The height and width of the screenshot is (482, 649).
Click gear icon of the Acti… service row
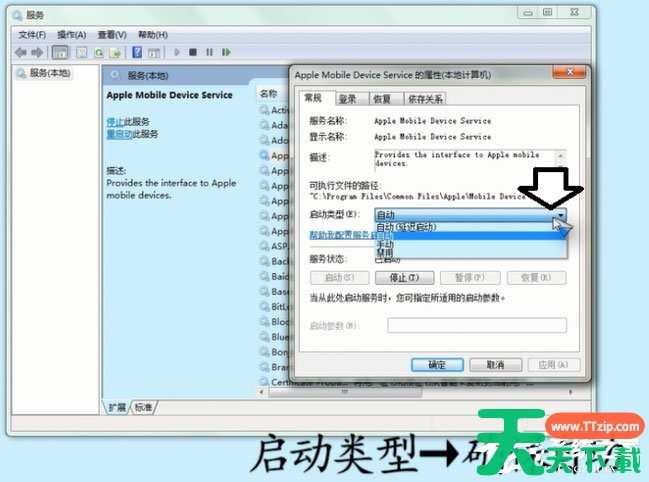(x=264, y=110)
